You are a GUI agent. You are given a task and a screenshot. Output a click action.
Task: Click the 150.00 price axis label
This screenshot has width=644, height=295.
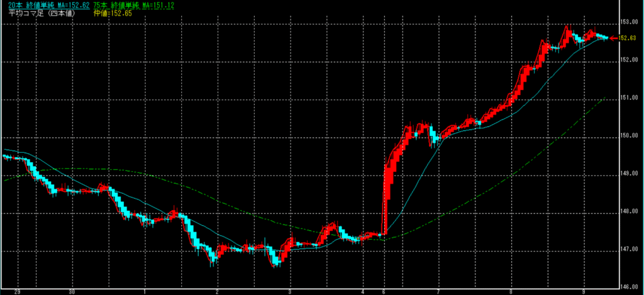tap(627, 136)
